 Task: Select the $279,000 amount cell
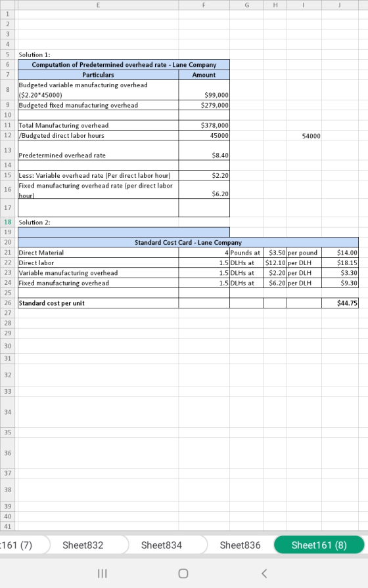pos(204,105)
